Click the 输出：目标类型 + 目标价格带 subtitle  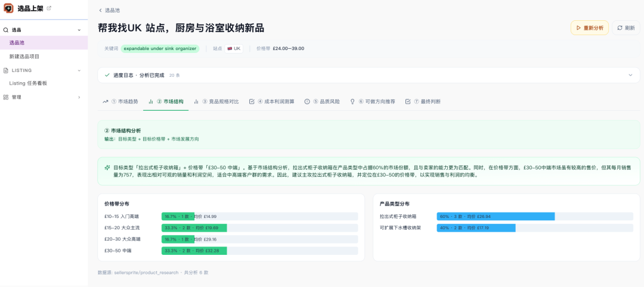tap(152, 139)
